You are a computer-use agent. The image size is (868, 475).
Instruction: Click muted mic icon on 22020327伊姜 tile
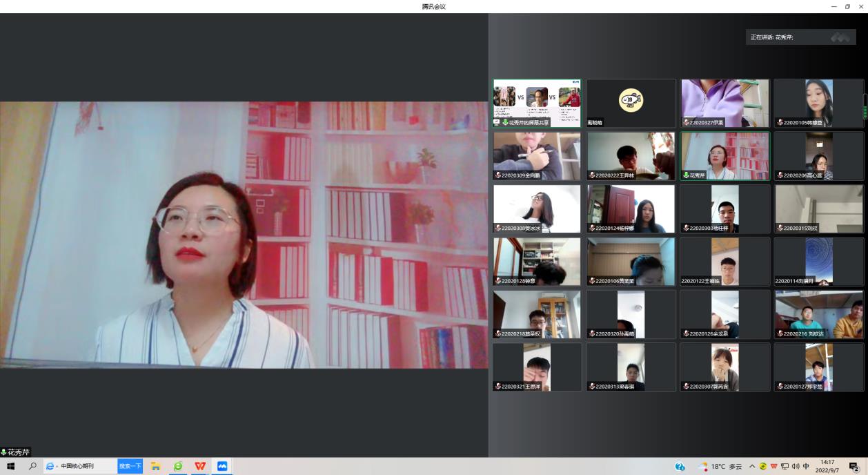[x=686, y=123]
